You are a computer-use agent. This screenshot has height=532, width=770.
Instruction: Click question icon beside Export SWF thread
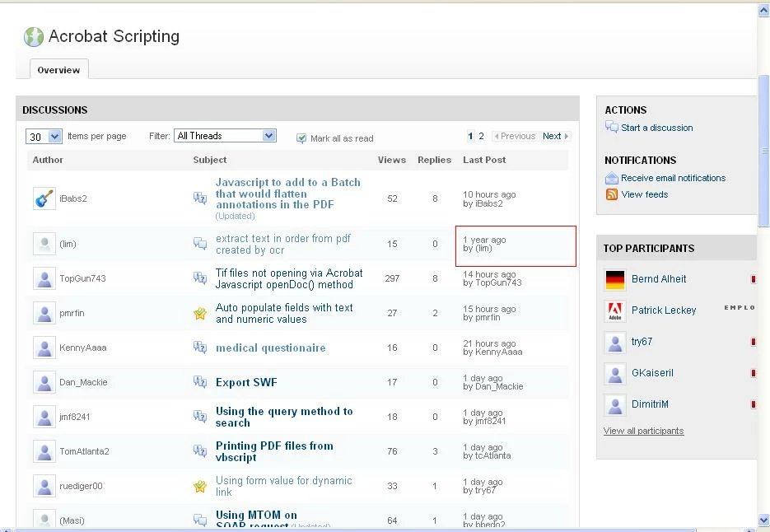[200, 381]
